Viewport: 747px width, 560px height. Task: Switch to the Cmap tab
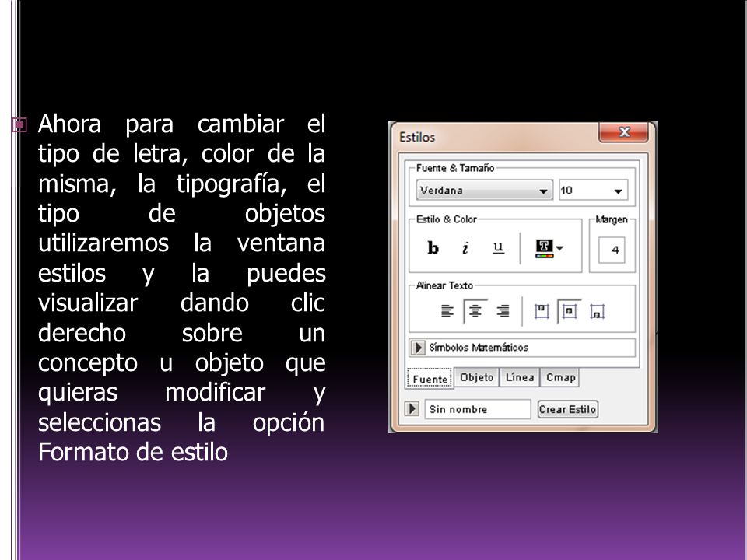(560, 377)
